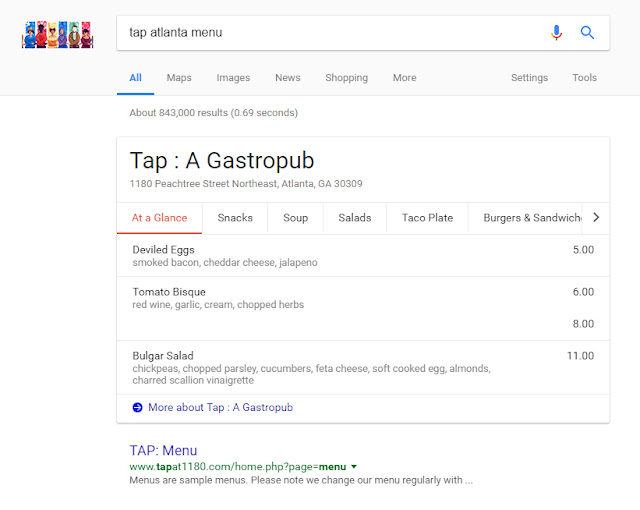Screen dimensions: 640x510
Task: Show the Snacks menu section
Action: pos(235,218)
